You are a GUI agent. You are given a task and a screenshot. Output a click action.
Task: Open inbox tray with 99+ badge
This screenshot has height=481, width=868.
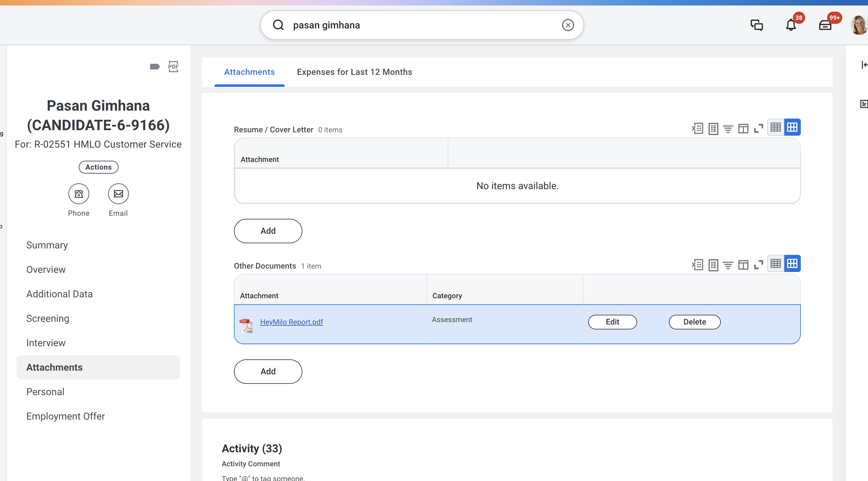(825, 25)
